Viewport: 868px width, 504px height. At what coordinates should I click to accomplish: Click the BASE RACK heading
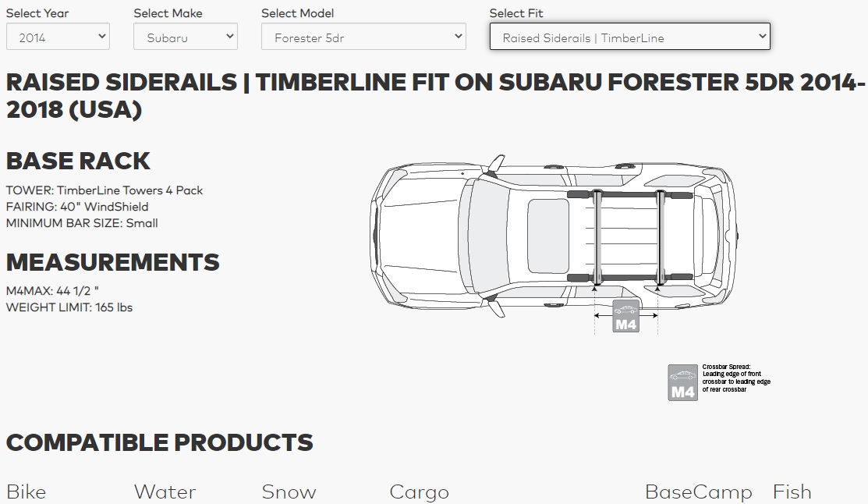(x=78, y=161)
